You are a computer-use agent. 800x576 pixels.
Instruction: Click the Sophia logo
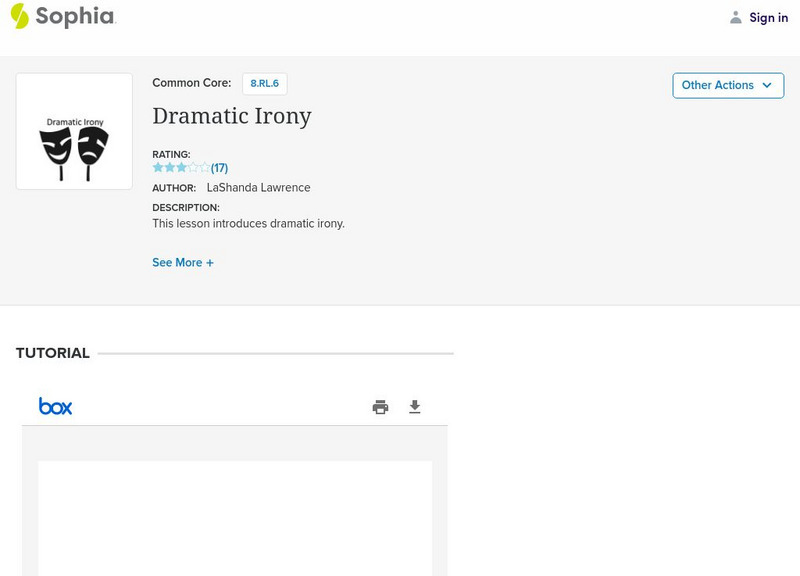point(63,16)
